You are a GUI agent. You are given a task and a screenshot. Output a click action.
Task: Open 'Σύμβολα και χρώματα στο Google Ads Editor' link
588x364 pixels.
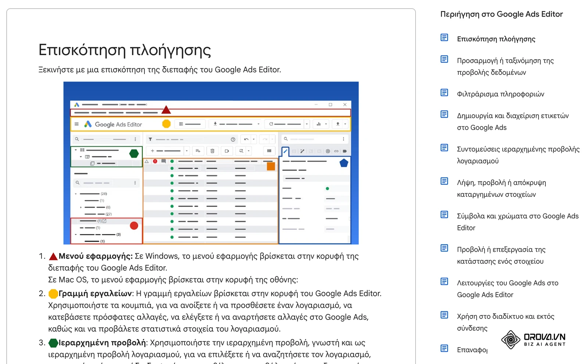click(518, 222)
